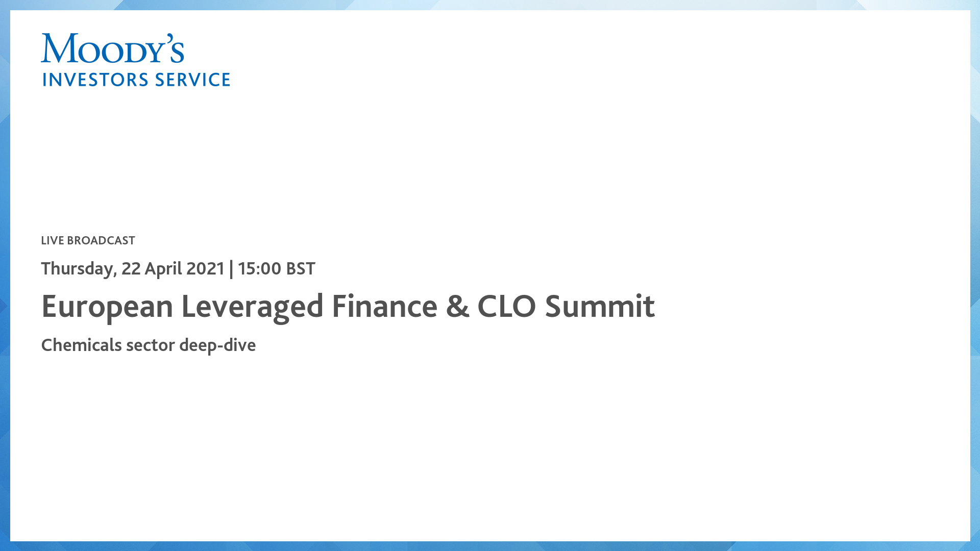The height and width of the screenshot is (551, 980).
Task: Click 'deep-dive' in the subtitle
Action: (217, 345)
